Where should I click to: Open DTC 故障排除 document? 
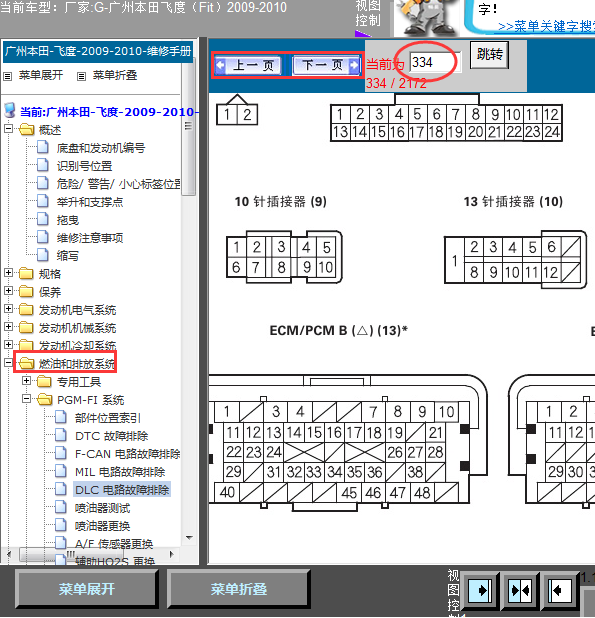click(112, 436)
